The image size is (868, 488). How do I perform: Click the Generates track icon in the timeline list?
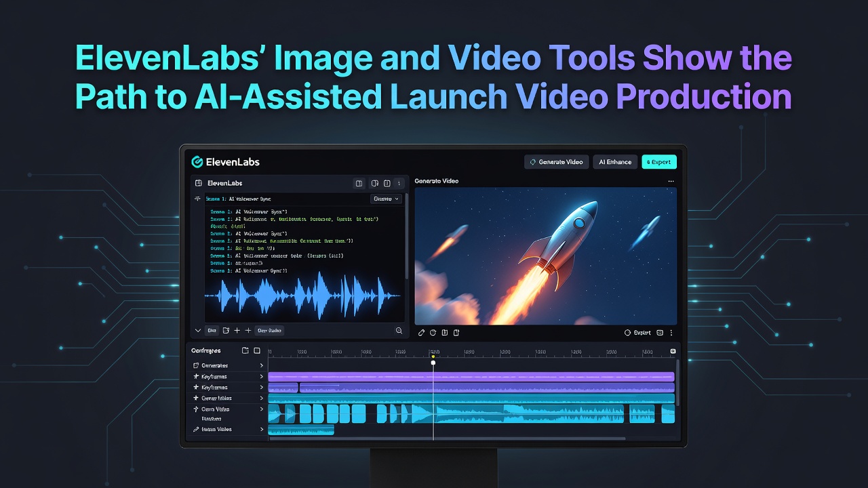197,365
